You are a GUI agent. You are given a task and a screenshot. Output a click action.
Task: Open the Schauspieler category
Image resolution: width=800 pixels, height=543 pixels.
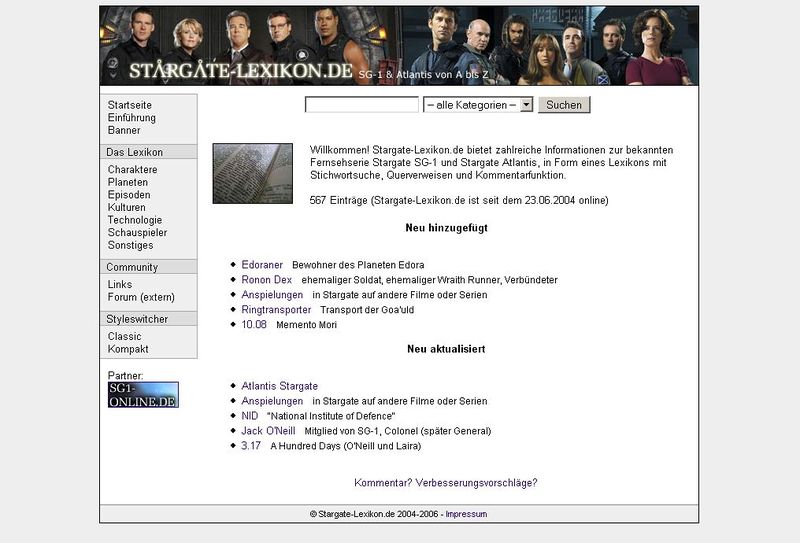(137, 232)
